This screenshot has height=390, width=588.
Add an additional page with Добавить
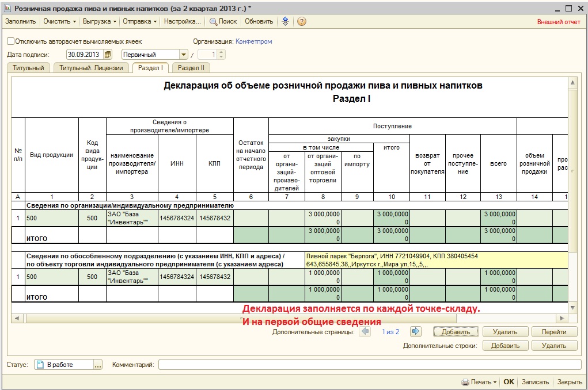pos(456,331)
